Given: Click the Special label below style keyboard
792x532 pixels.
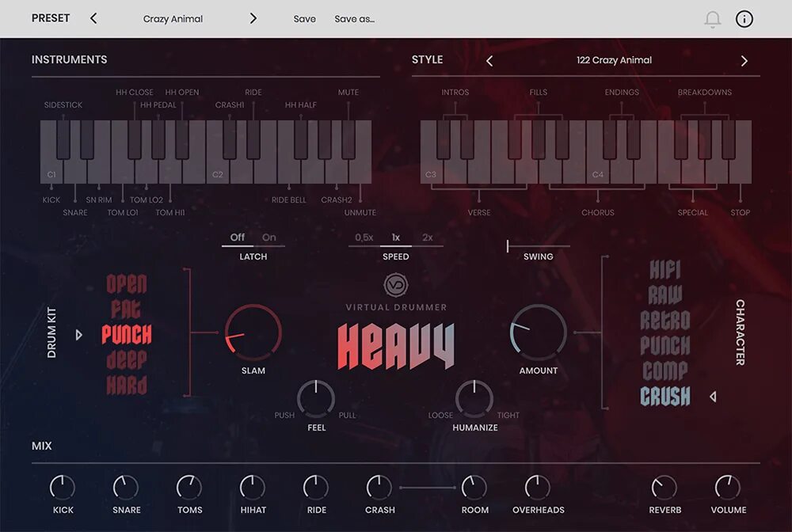Looking at the screenshot, I should coord(692,212).
